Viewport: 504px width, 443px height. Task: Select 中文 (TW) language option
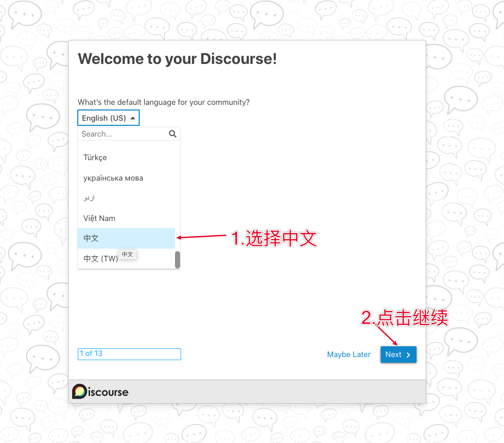point(100,258)
